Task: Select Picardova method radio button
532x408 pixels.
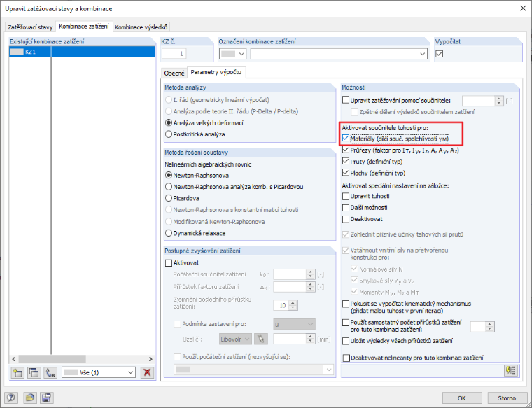Action: (169, 198)
